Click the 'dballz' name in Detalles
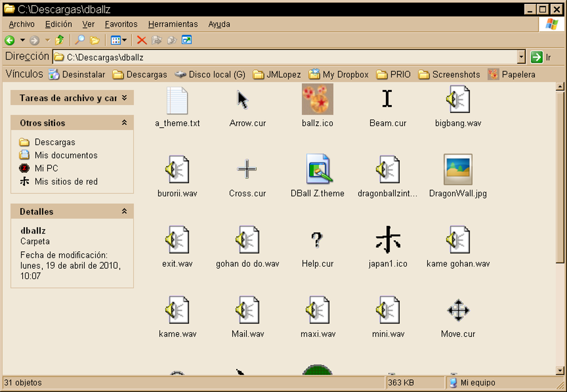Viewport: 567px width, 392px height. (33, 231)
